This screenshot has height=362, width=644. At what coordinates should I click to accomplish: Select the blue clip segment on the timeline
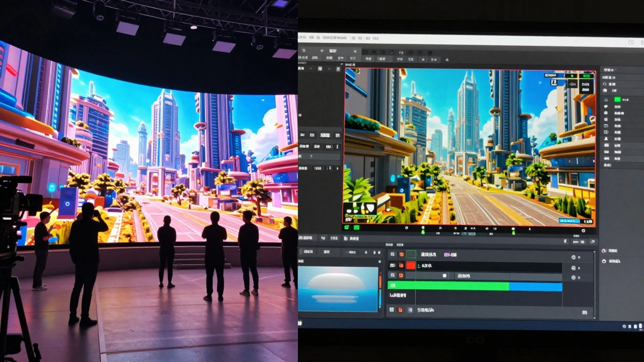[x=535, y=287]
